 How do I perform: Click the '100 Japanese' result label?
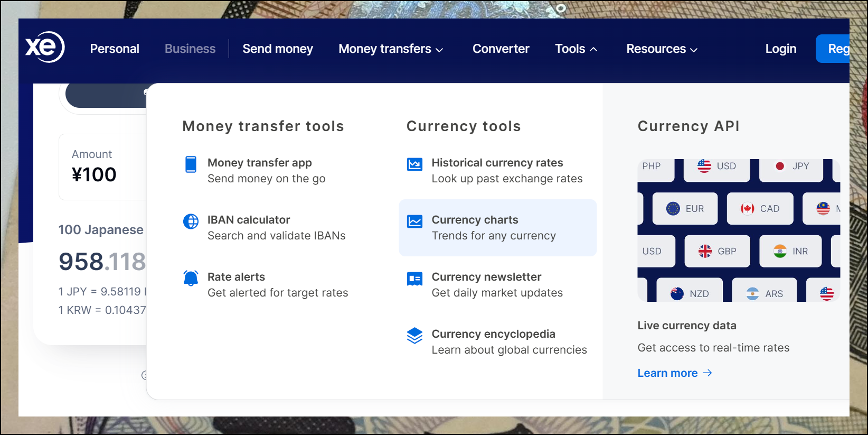tap(101, 230)
